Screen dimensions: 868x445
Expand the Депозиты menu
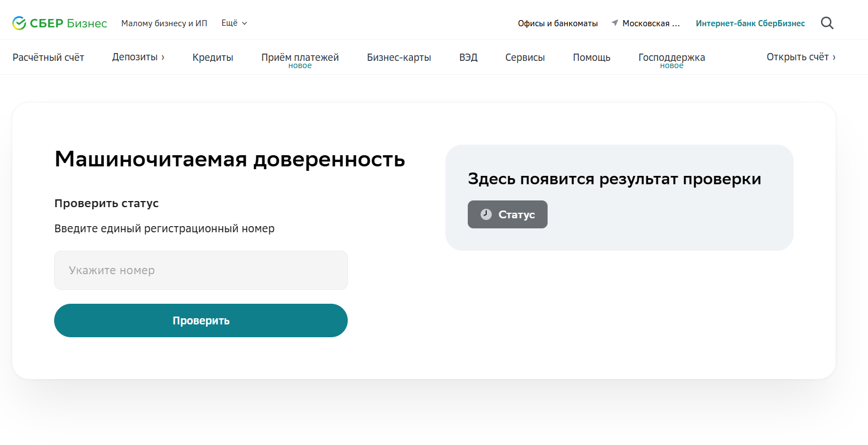click(138, 57)
